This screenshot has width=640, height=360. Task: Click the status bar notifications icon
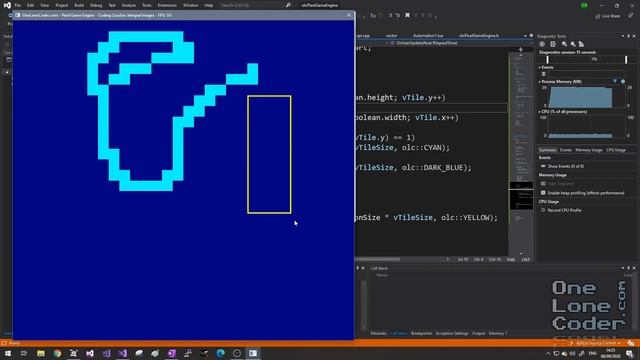631,343
